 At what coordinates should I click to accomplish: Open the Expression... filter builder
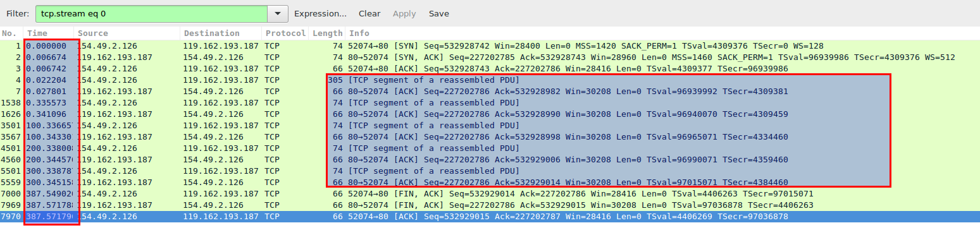coord(320,13)
